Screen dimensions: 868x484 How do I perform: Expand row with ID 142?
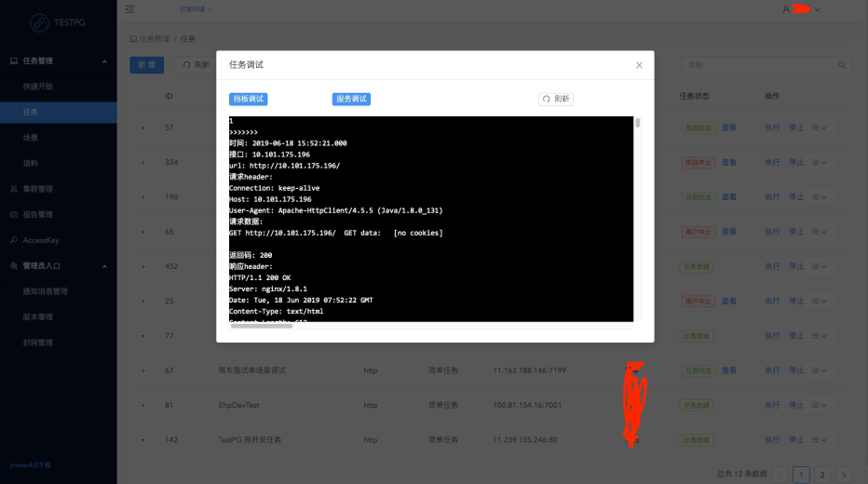[x=142, y=439]
